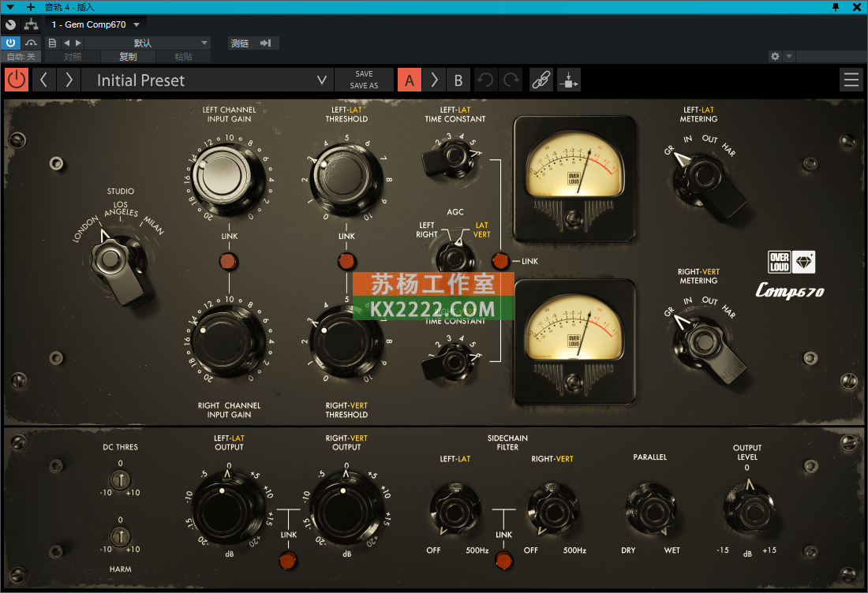Image resolution: width=868 pixels, height=593 pixels.
Task: Click the Parallel dry/wet knob
Action: point(650,509)
